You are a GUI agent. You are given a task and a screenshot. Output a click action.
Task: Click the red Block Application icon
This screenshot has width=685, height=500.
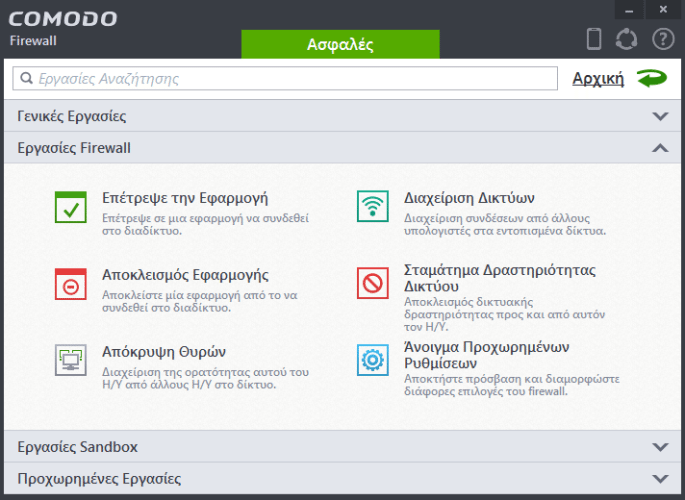point(71,284)
